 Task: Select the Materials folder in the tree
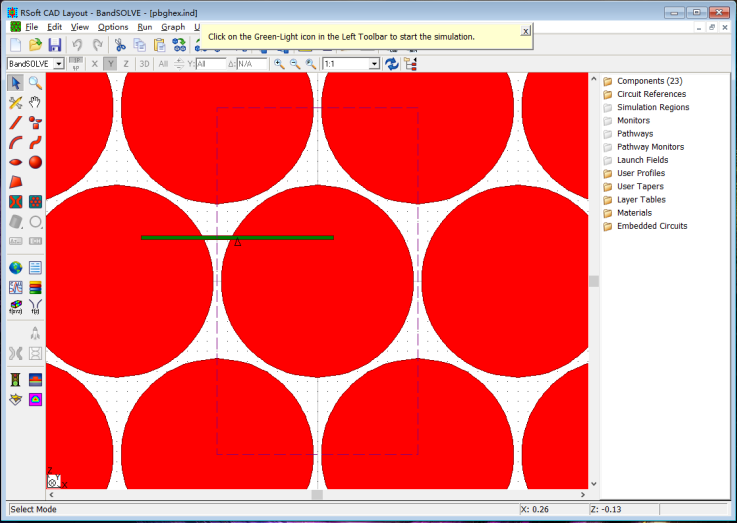click(x=634, y=213)
